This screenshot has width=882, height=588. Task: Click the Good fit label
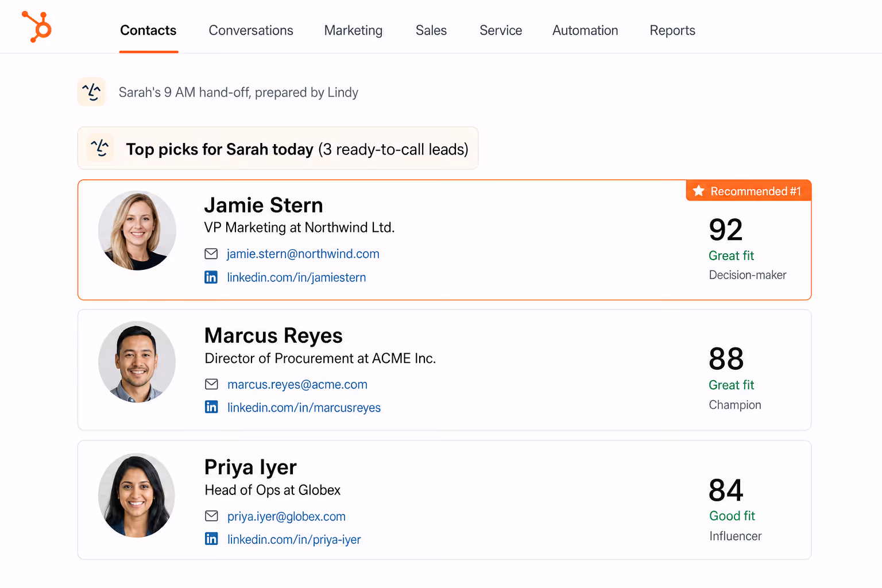[732, 516]
